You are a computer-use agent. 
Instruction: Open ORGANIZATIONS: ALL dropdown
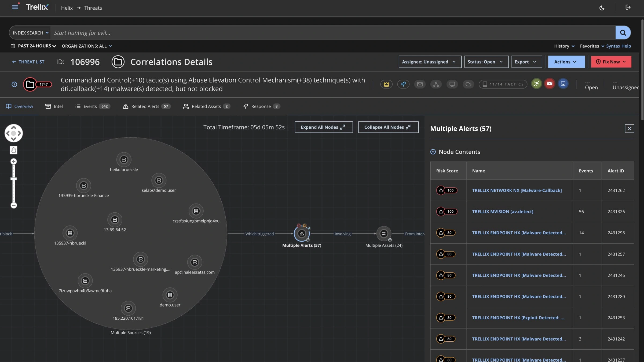coord(87,46)
